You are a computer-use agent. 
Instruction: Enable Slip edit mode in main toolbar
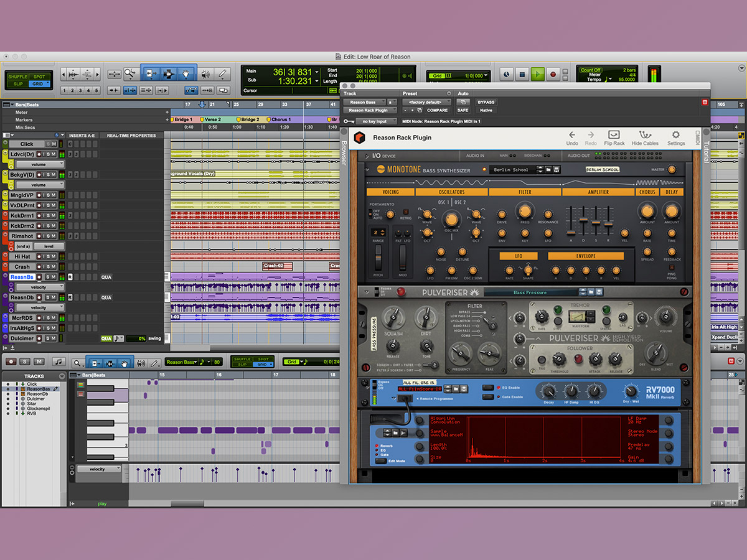point(17,83)
